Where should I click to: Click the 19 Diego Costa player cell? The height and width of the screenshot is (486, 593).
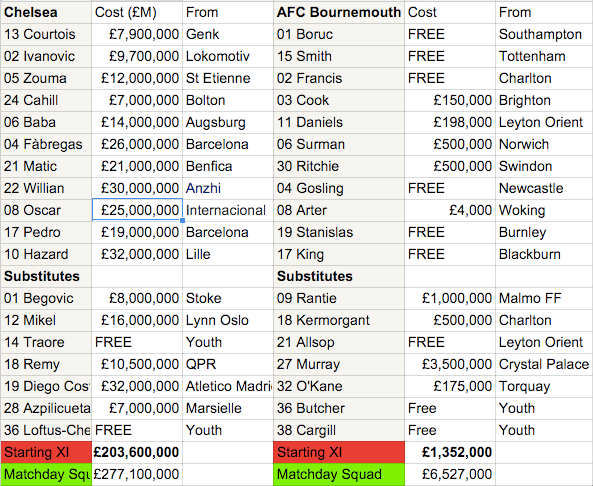[46, 386]
